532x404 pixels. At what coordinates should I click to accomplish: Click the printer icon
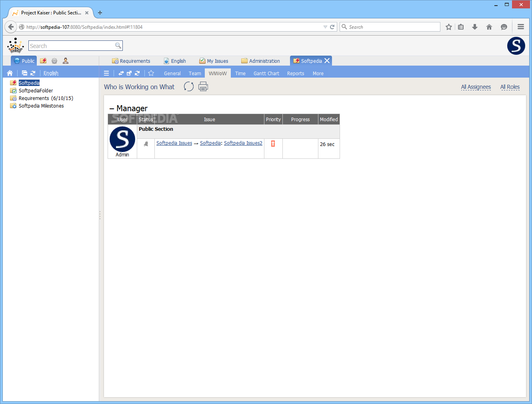203,86
